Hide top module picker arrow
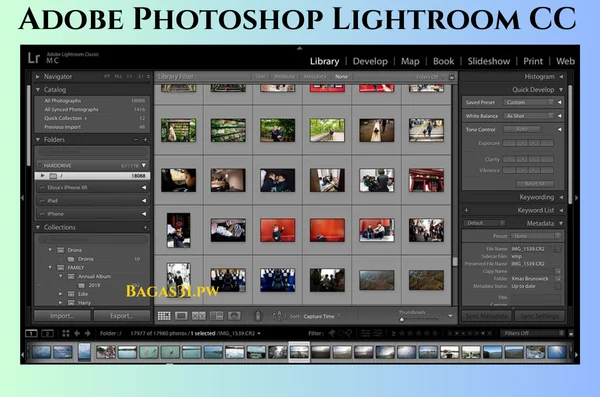 pos(300,48)
